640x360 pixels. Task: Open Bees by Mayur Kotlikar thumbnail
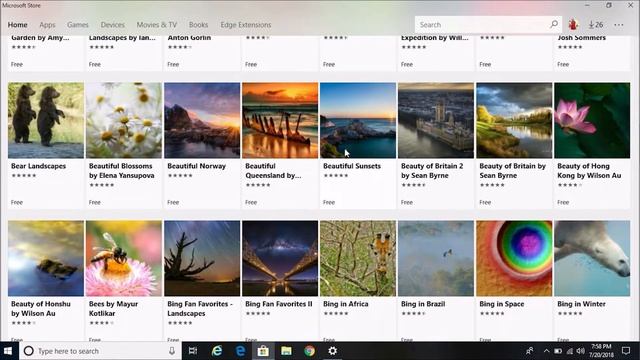point(124,258)
